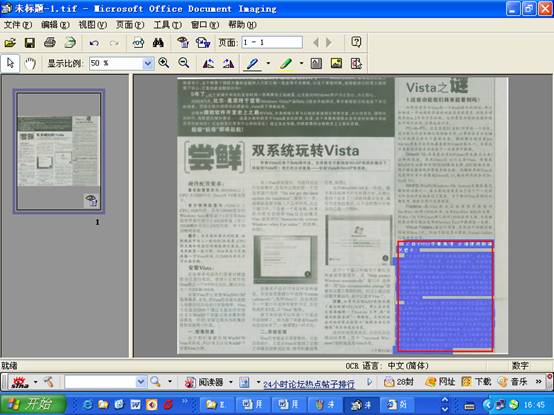The image size is (554, 415).
Task: Open the 窗口 menu
Action: pyautogui.click(x=205, y=25)
